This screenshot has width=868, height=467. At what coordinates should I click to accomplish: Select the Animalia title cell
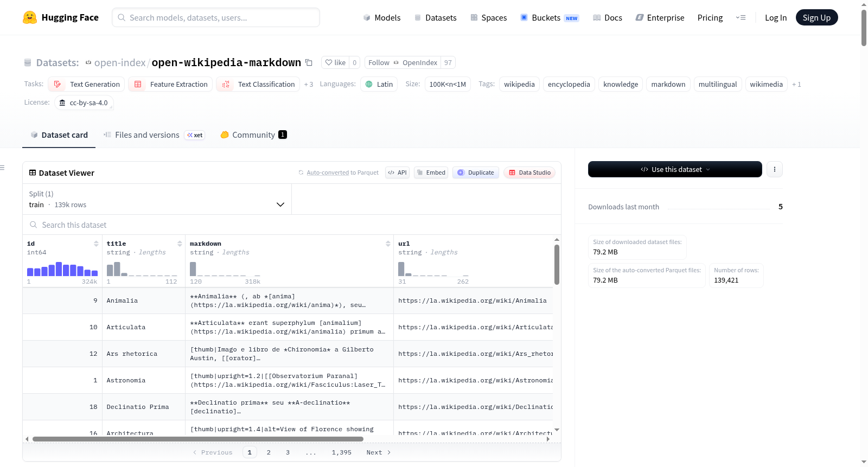coord(144,300)
